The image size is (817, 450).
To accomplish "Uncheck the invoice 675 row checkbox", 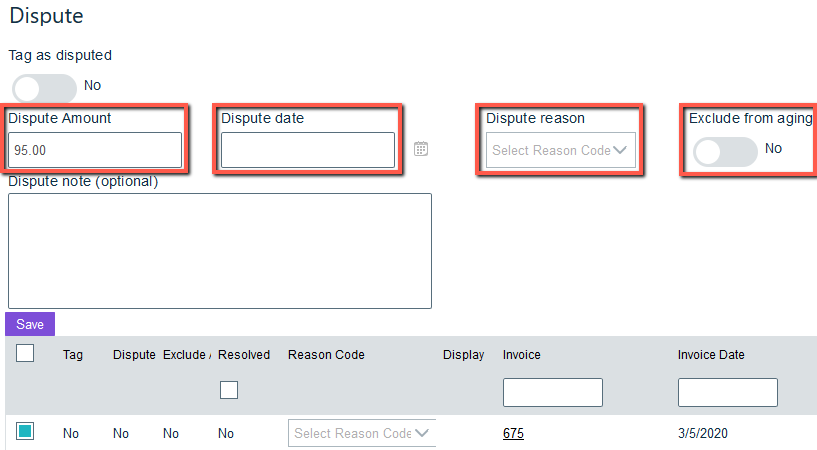I will point(25,432).
